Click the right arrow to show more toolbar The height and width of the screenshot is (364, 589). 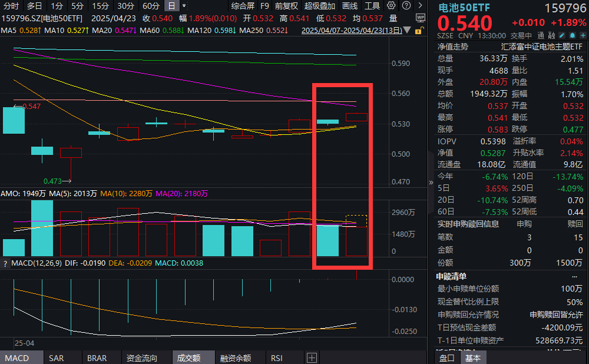tap(421, 6)
